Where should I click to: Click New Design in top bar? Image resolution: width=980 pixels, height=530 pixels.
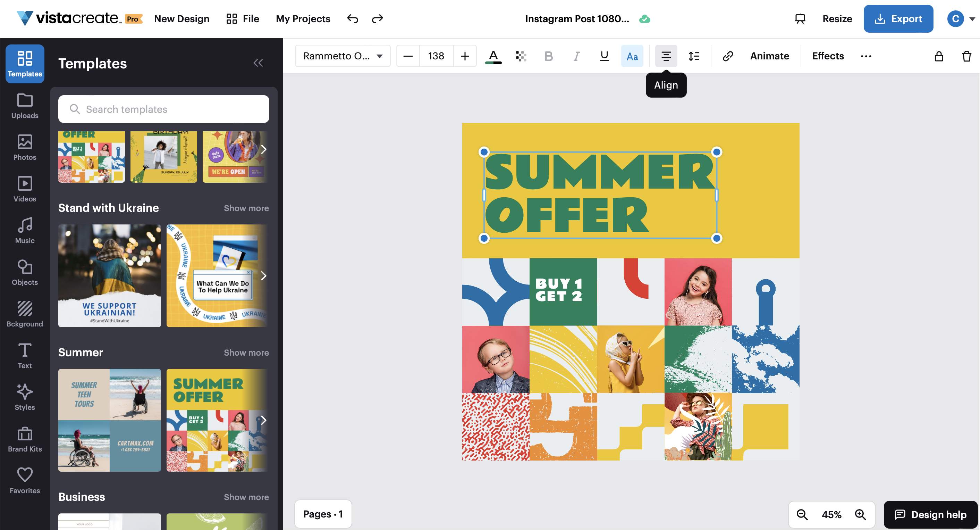click(x=181, y=19)
